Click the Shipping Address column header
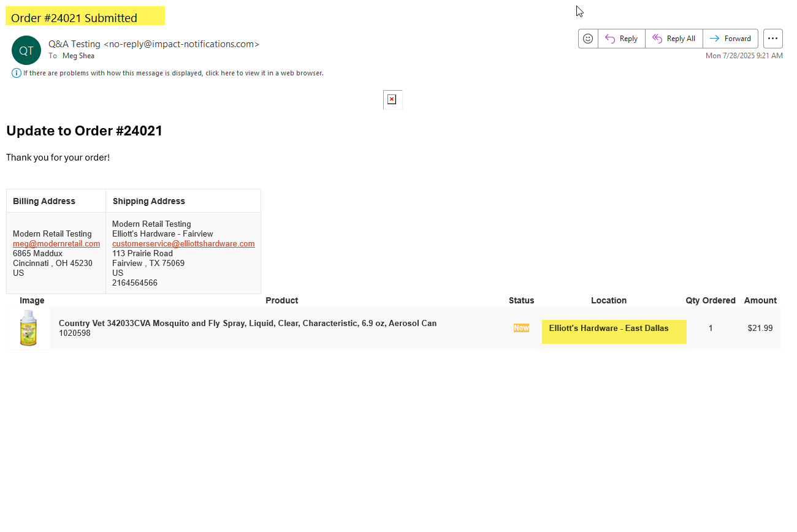Viewport: 797px width, 532px height. [149, 201]
